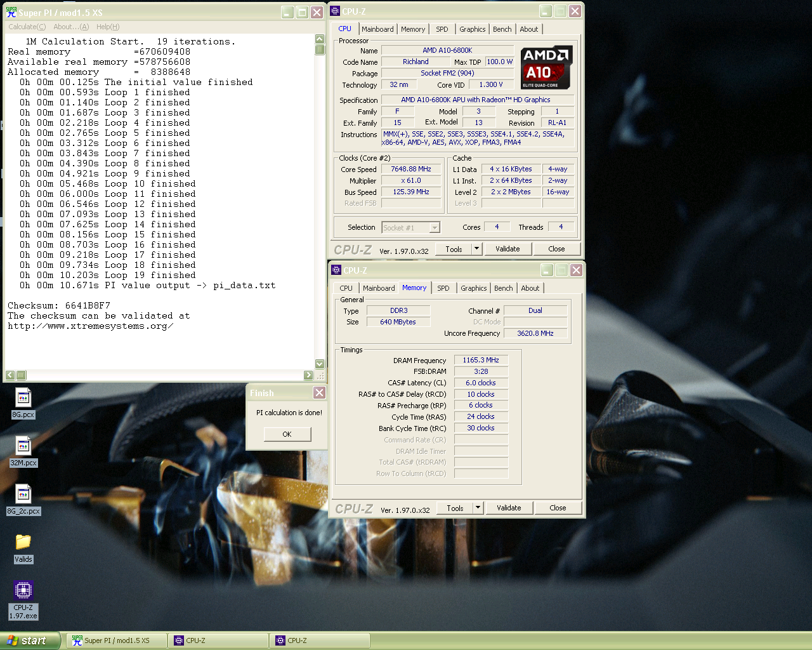This screenshot has height=650, width=812.
Task: Close the Finish dialog with X
Action: click(320, 393)
